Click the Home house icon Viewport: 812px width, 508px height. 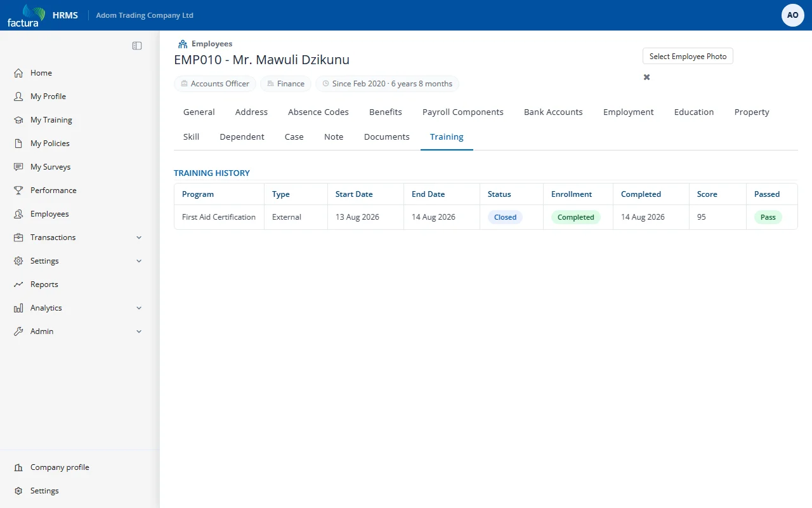[18, 73]
